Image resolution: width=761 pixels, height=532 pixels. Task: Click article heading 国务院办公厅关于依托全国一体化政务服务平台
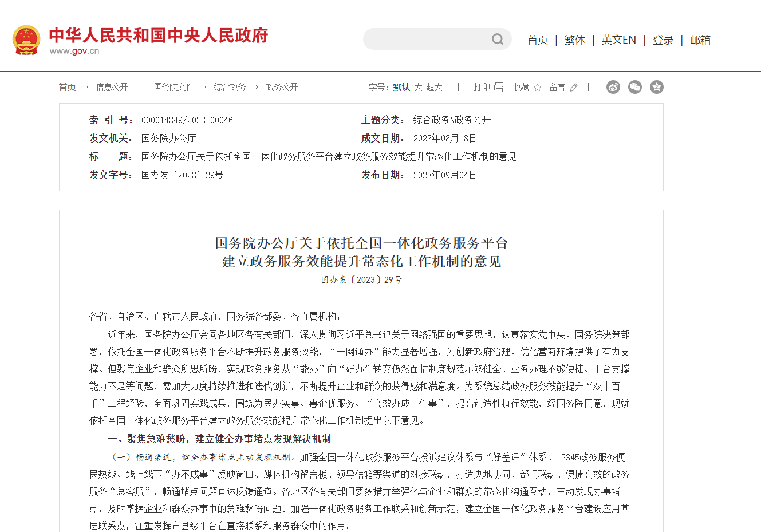361,243
